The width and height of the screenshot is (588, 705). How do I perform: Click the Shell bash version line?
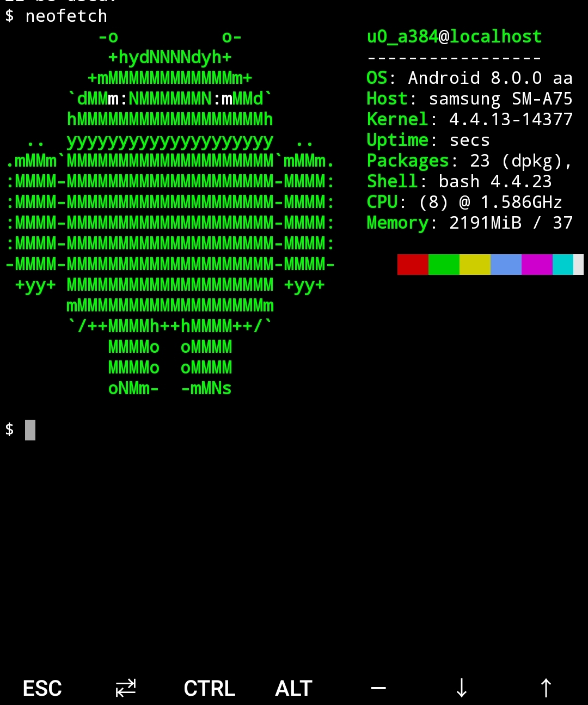coord(460,181)
